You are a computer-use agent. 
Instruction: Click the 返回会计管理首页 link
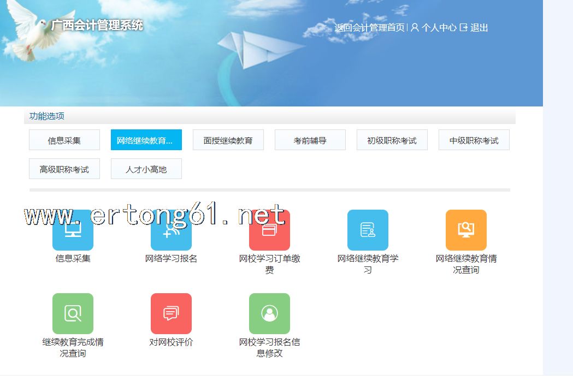(369, 27)
